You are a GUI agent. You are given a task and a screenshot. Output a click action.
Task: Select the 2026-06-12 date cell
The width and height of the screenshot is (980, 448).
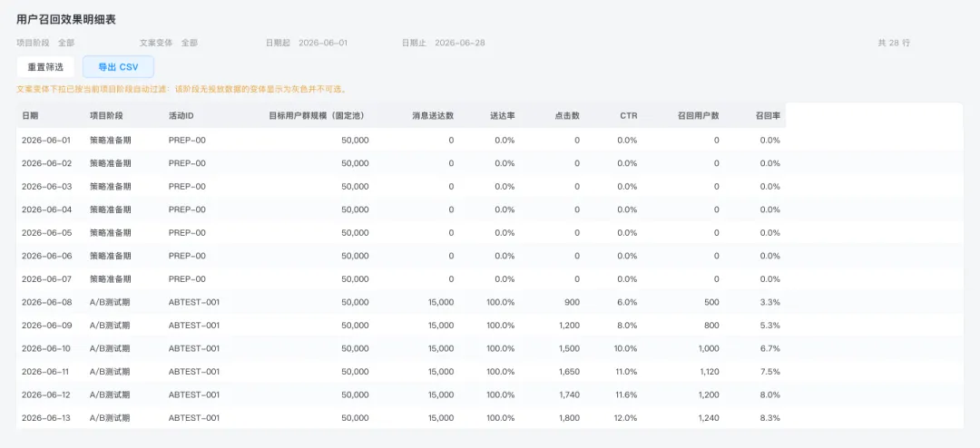click(47, 394)
